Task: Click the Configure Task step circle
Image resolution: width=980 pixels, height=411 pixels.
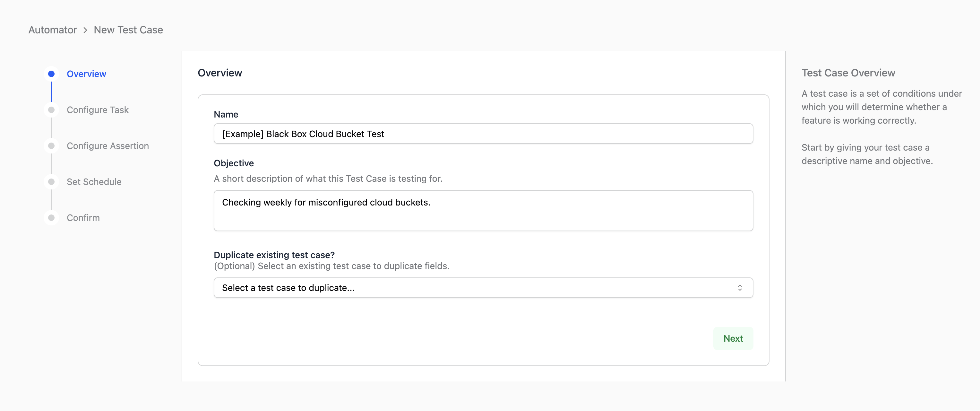Action: click(x=51, y=110)
